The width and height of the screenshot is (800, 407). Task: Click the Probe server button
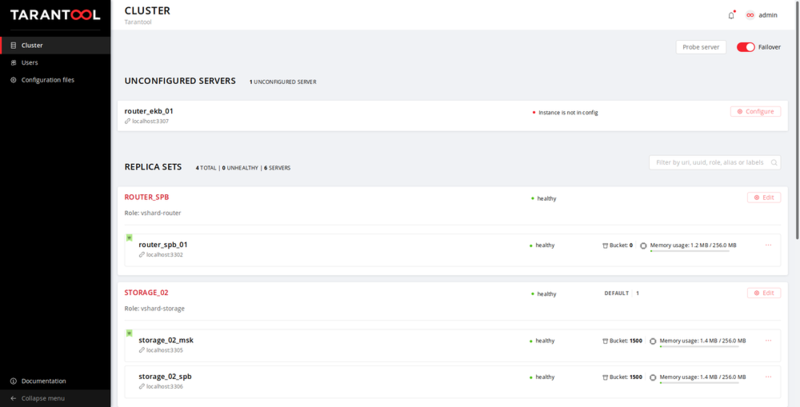[701, 47]
